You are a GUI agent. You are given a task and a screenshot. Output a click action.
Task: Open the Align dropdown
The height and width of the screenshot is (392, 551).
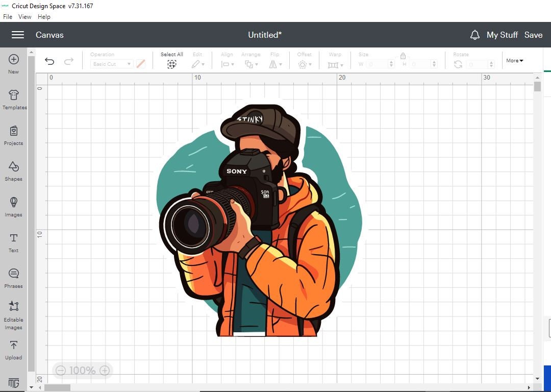[227, 64]
